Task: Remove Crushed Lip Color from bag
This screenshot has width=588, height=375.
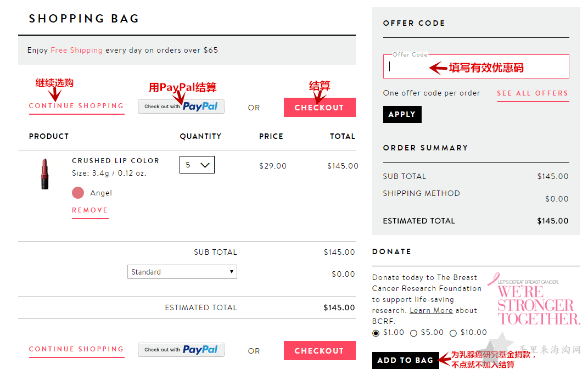Action: (x=90, y=210)
